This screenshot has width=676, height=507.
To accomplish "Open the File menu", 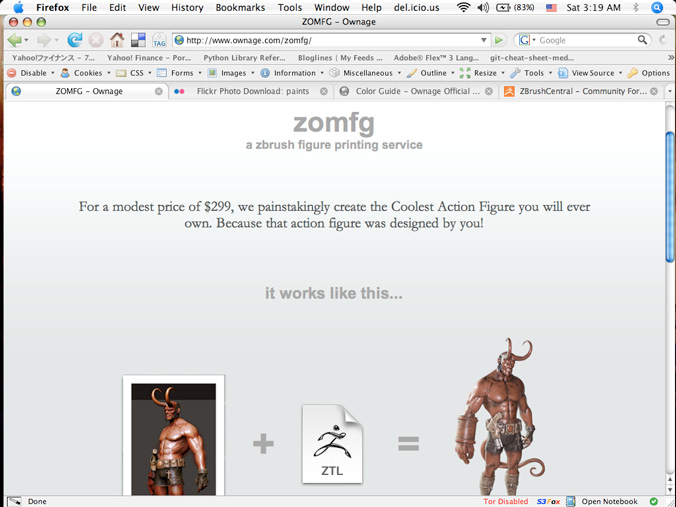I will pyautogui.click(x=89, y=7).
